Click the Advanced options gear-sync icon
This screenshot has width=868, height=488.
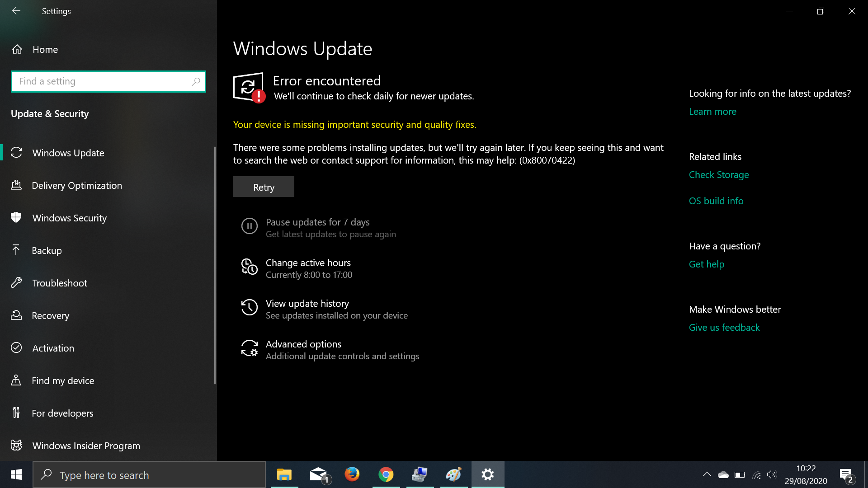(x=249, y=348)
